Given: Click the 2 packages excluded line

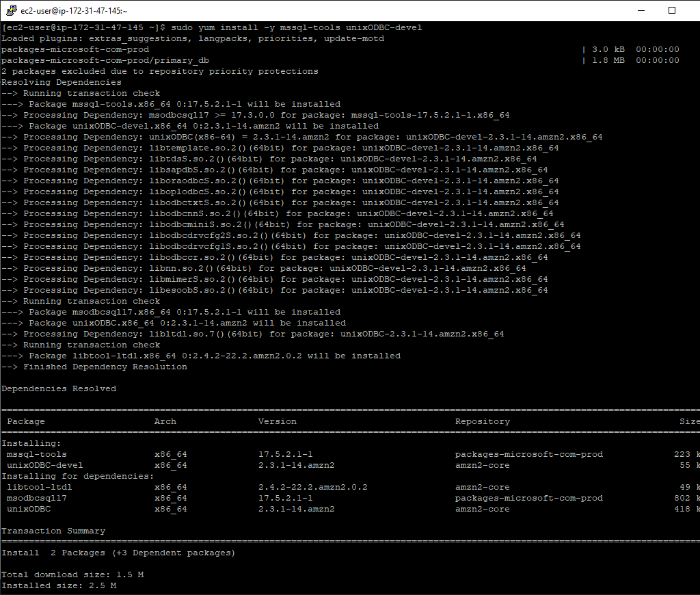Looking at the screenshot, I should click(x=160, y=72).
